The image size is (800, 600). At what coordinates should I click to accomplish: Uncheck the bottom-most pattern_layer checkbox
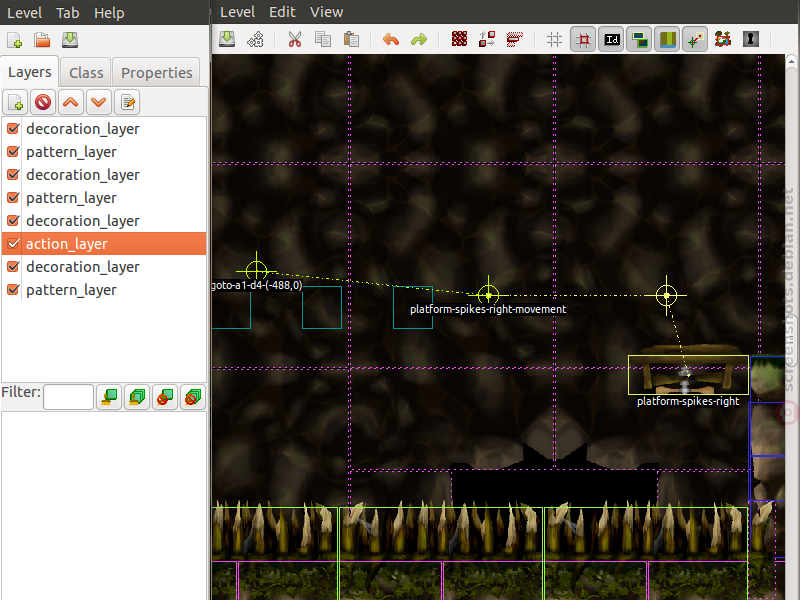(13, 289)
